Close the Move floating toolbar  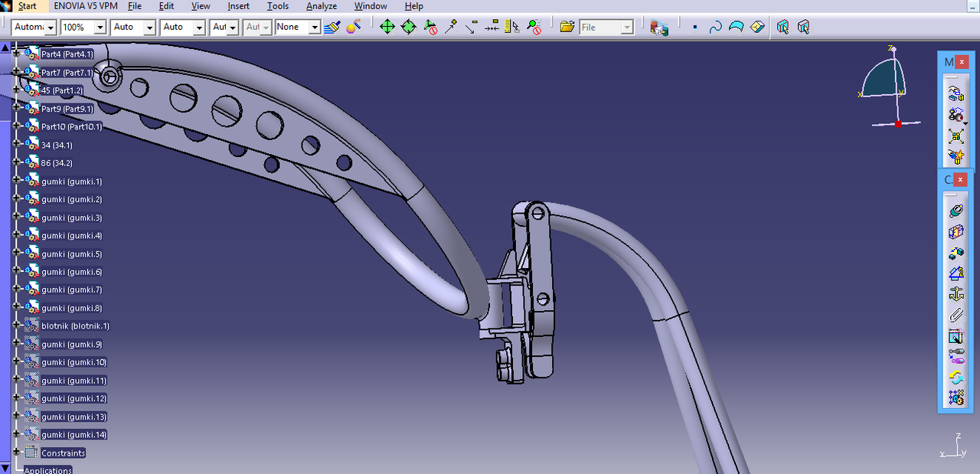click(x=962, y=62)
